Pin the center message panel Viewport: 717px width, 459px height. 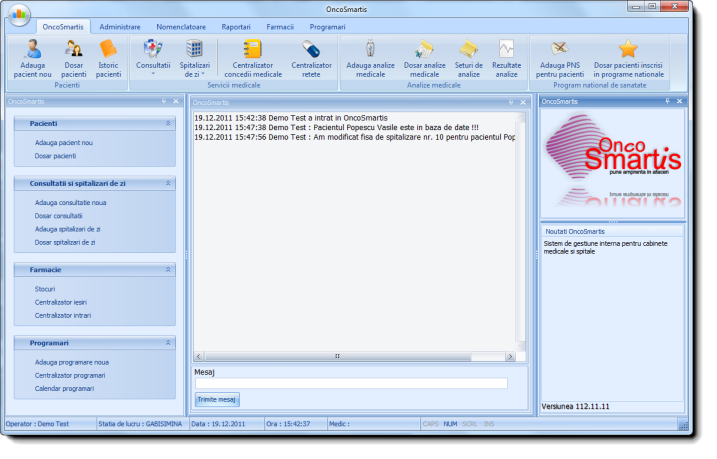511,102
